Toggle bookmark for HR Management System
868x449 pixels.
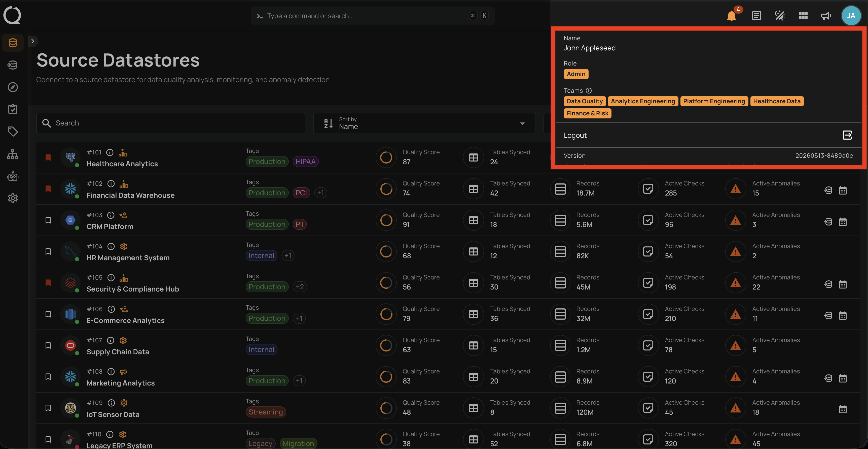(48, 252)
